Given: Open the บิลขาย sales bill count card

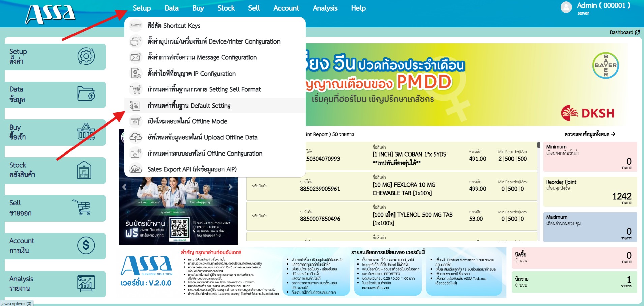Looking at the screenshot, I should pyautogui.click(x=574, y=282).
